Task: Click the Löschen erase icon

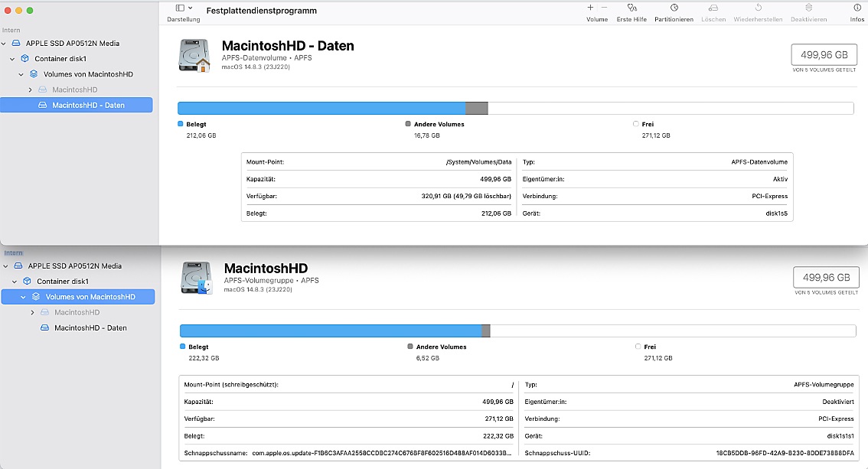Action: pyautogui.click(x=713, y=8)
